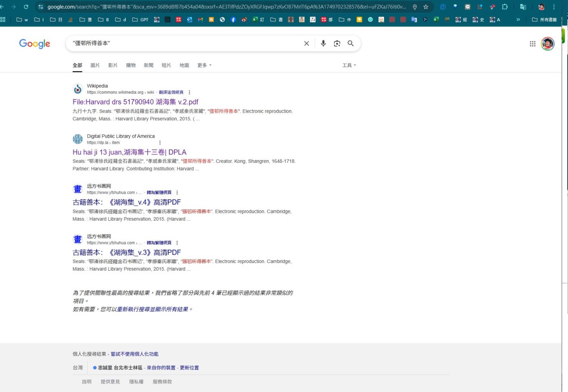This screenshot has height=392, width=568.
Task: Open the 'w' bookmark folder
Action: click(22, 20)
